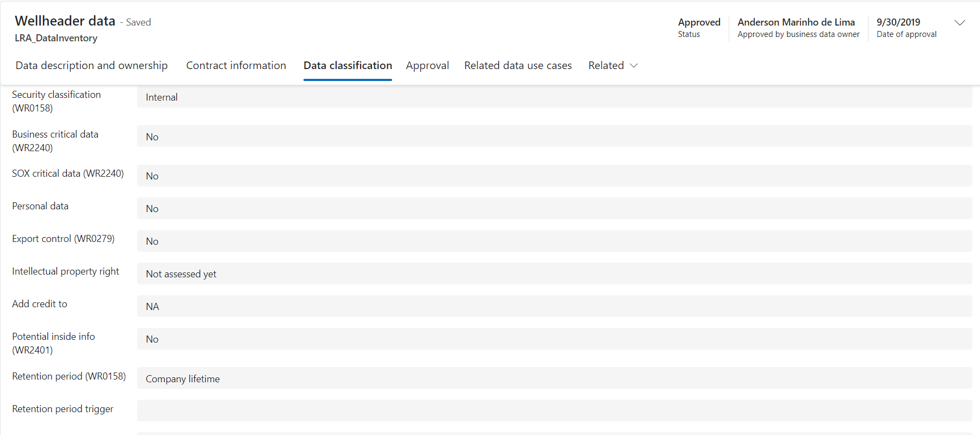Image resolution: width=980 pixels, height=435 pixels.
Task: Open the Contract information tab
Action: (x=235, y=66)
